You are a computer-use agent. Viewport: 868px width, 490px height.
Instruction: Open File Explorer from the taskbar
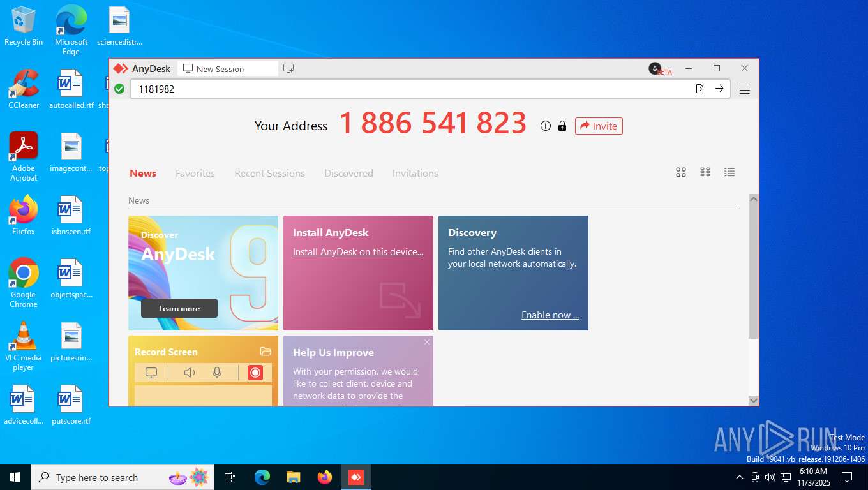tap(293, 477)
